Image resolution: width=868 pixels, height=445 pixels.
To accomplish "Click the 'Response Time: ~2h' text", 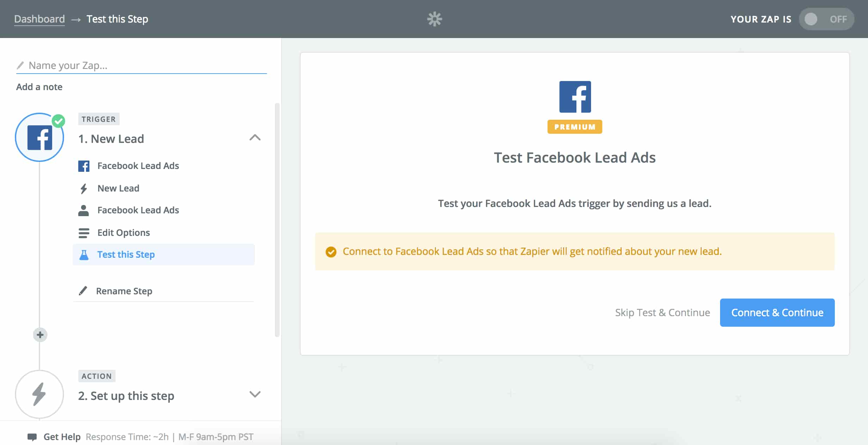I will click(x=127, y=437).
